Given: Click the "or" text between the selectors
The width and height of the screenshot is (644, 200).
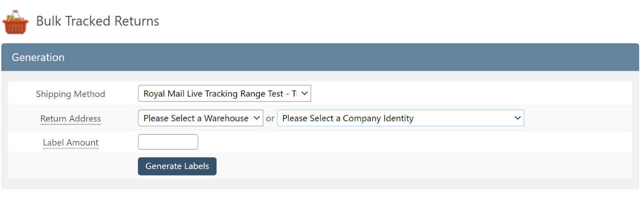Looking at the screenshot, I should point(270,119).
